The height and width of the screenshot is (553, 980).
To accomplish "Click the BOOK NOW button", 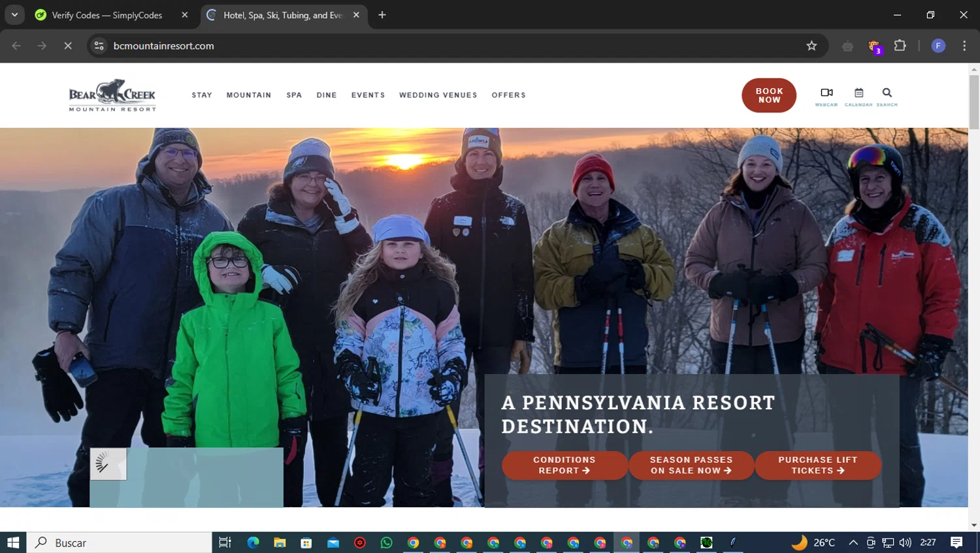I will click(769, 95).
